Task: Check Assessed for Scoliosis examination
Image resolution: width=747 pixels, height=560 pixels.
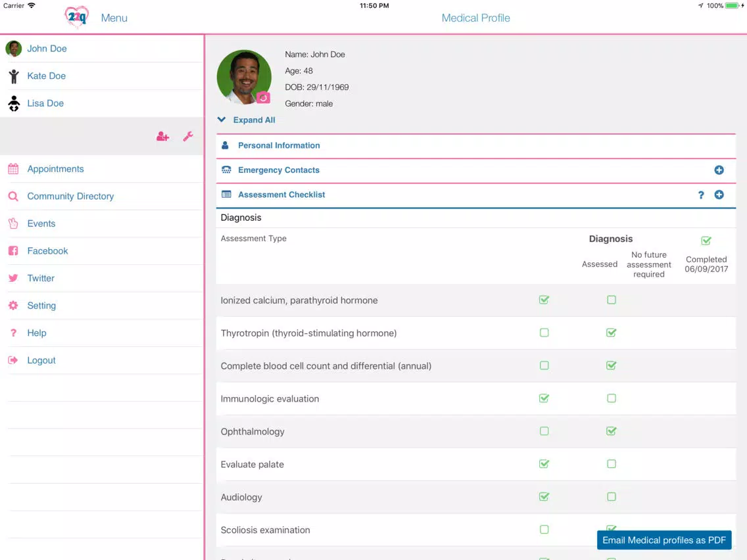Action: pos(544,530)
